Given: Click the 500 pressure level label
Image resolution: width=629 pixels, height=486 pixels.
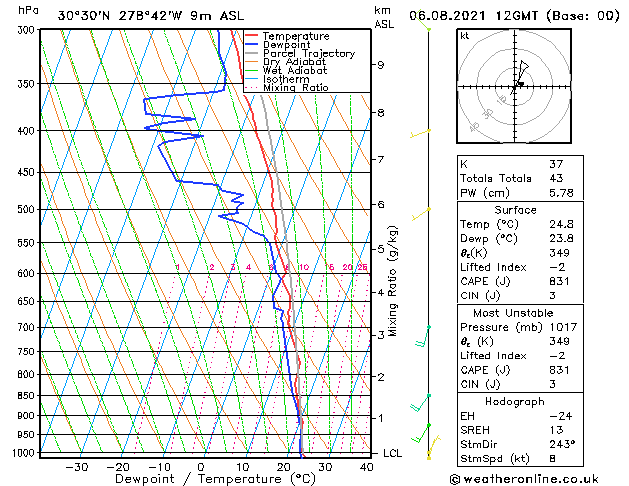Looking at the screenshot, I should pos(27,209).
